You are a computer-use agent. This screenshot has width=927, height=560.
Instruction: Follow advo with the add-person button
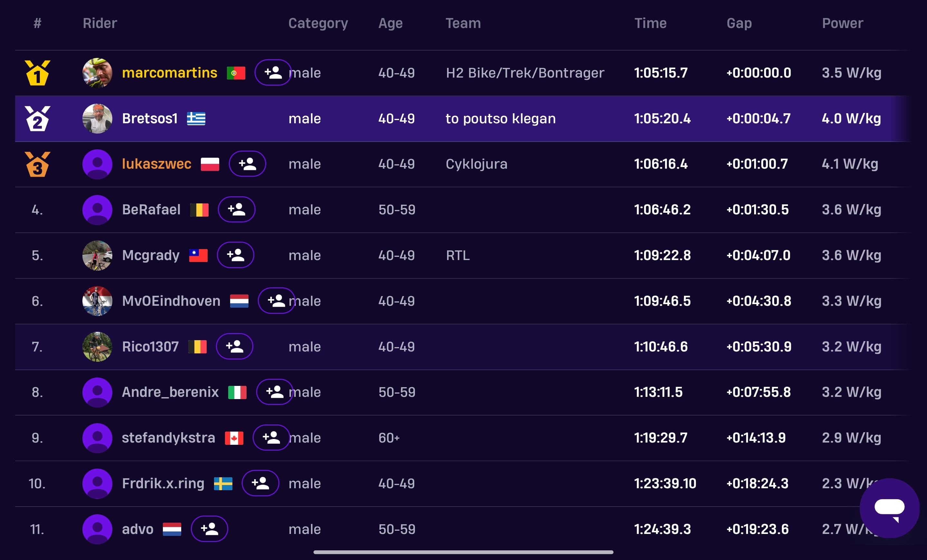(209, 529)
